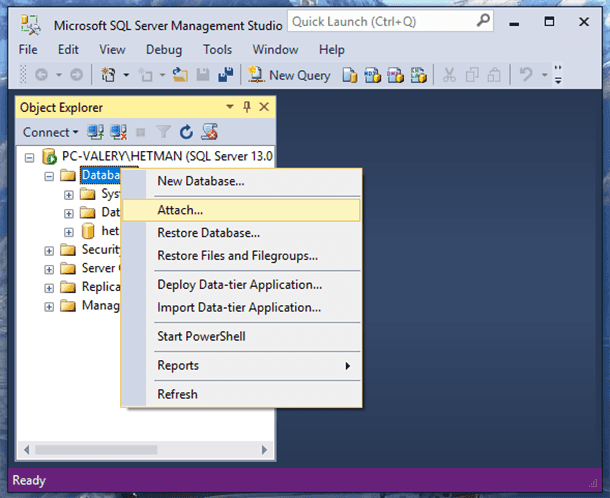Screen dimensions: 610x498
Task: Click the Save disk icon
Action: [203, 75]
